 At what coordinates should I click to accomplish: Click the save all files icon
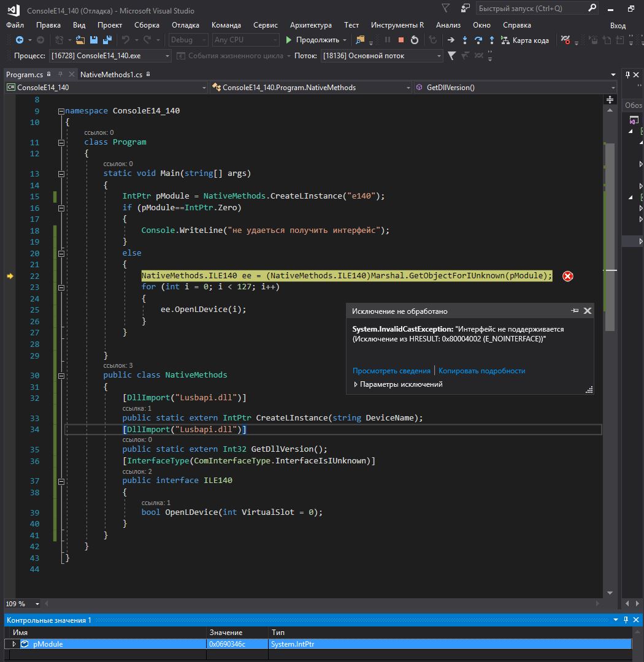(107, 40)
